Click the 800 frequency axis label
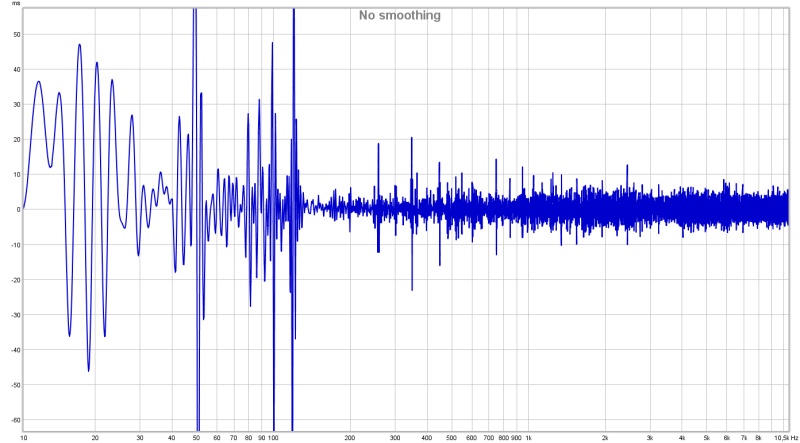Image resolution: width=800 pixels, height=443 pixels. [x=504, y=438]
